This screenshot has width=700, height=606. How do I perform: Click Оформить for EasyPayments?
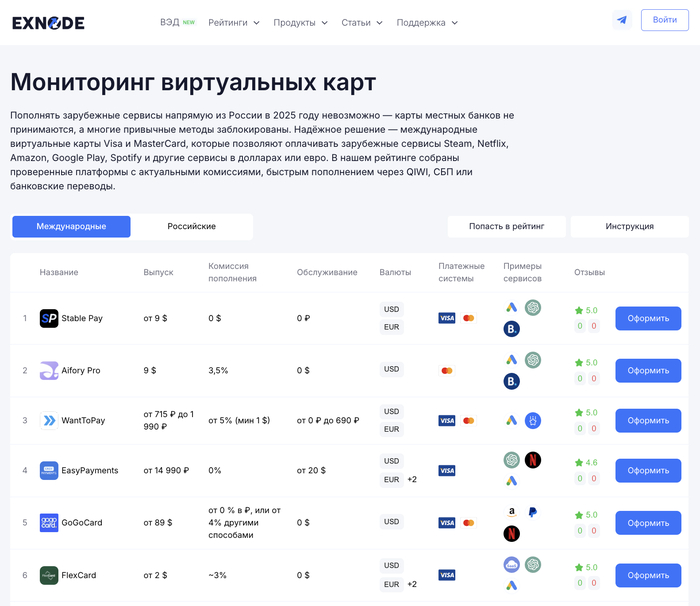(x=648, y=471)
